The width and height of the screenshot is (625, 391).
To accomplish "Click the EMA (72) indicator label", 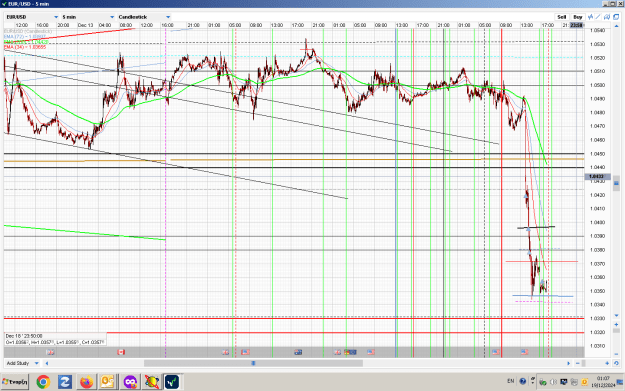I will click(25, 36).
